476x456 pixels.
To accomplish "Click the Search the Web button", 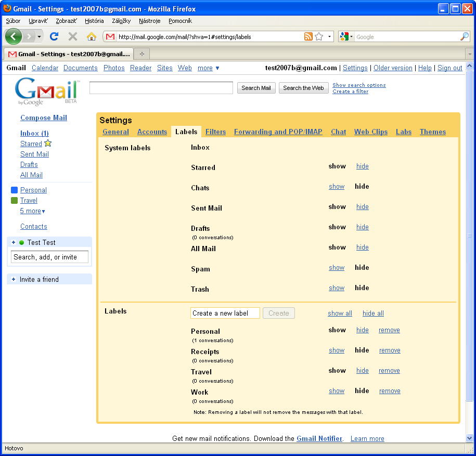I will [304, 88].
